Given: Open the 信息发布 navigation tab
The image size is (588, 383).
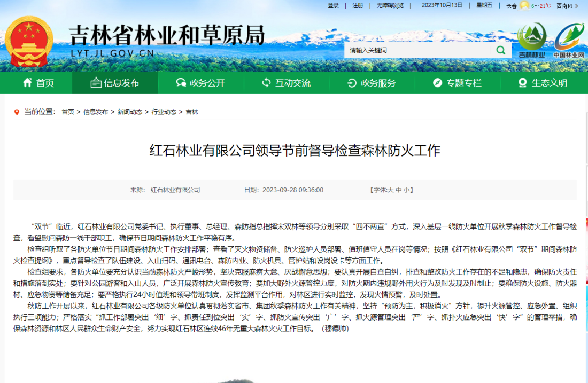Looking at the screenshot, I should point(115,83).
